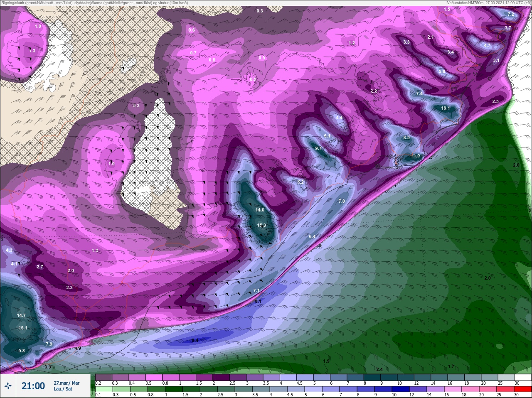This screenshot has width=532, height=398.
Task: Click the 9.7 precipitation value on the map
Action: tap(318, 148)
